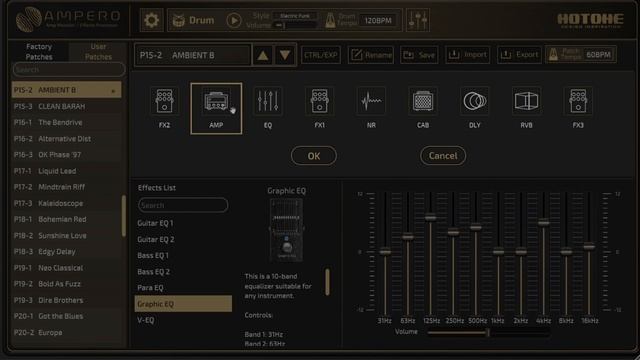Click the EQ Volume slider handle
640x360 pixels.
488,333
